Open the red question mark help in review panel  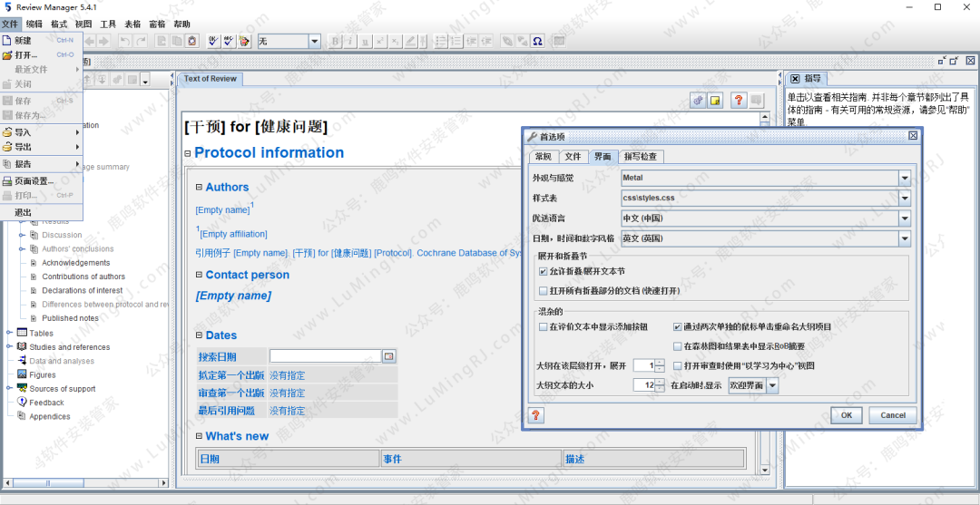tap(739, 101)
